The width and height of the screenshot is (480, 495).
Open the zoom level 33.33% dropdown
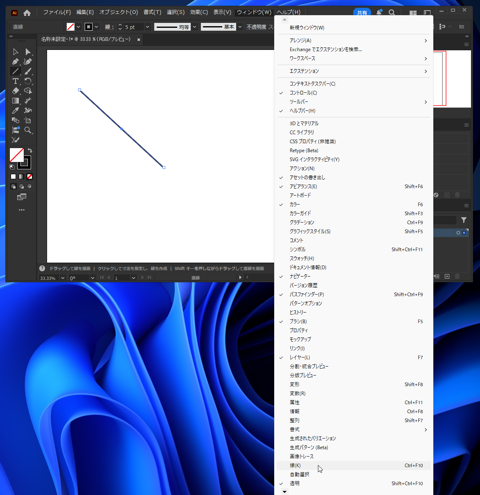62,278
